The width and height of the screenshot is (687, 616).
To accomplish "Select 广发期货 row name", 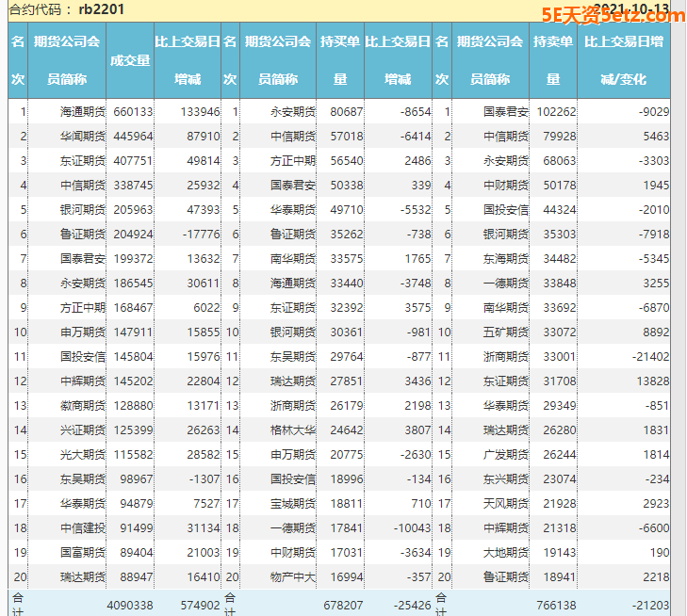I will click(506, 455).
